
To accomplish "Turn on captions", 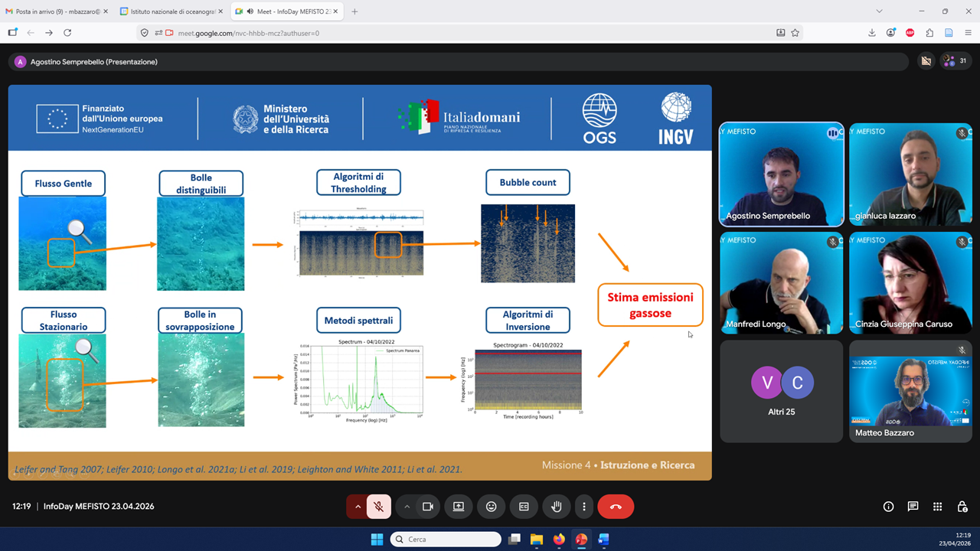I will click(x=524, y=507).
